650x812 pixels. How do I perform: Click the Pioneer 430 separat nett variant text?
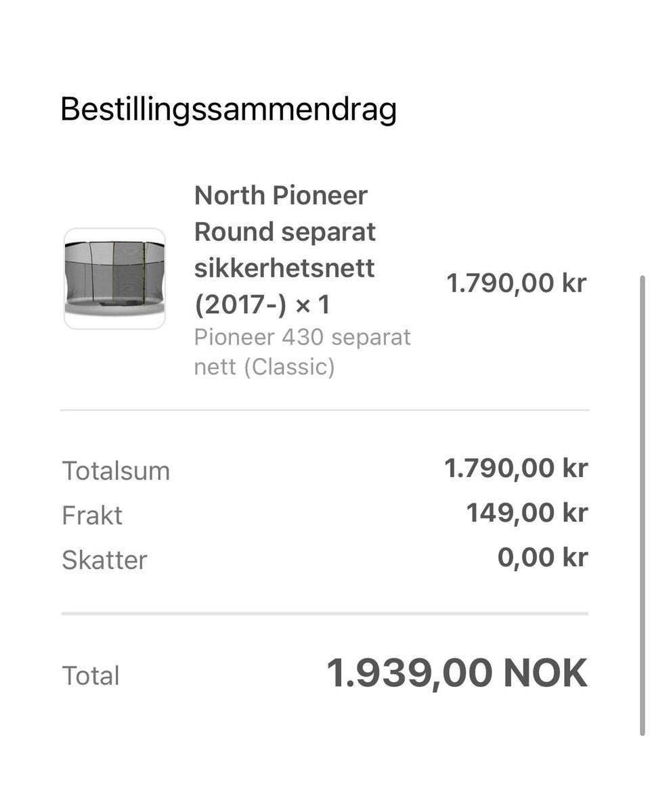tap(303, 352)
